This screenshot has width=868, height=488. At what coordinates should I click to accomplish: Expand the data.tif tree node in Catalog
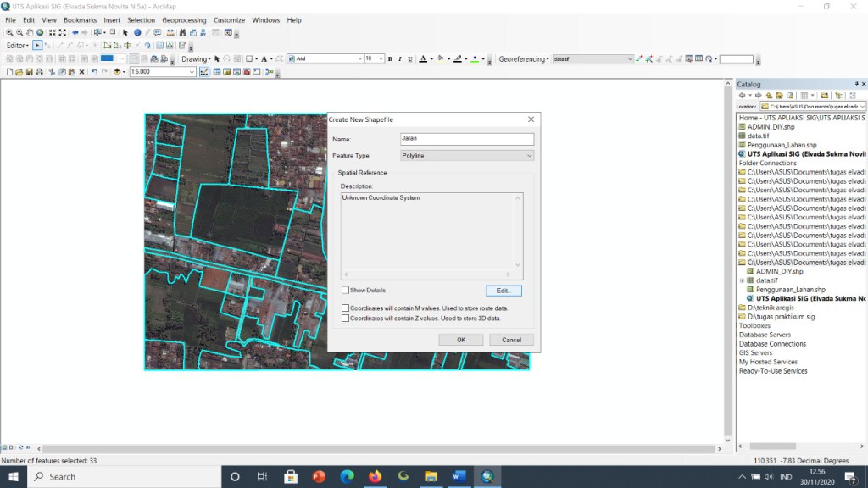[743, 280]
